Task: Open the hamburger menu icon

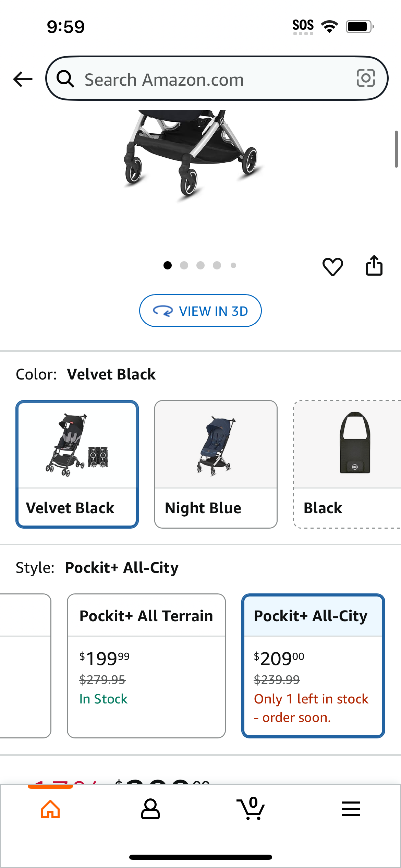Action: 351,809
